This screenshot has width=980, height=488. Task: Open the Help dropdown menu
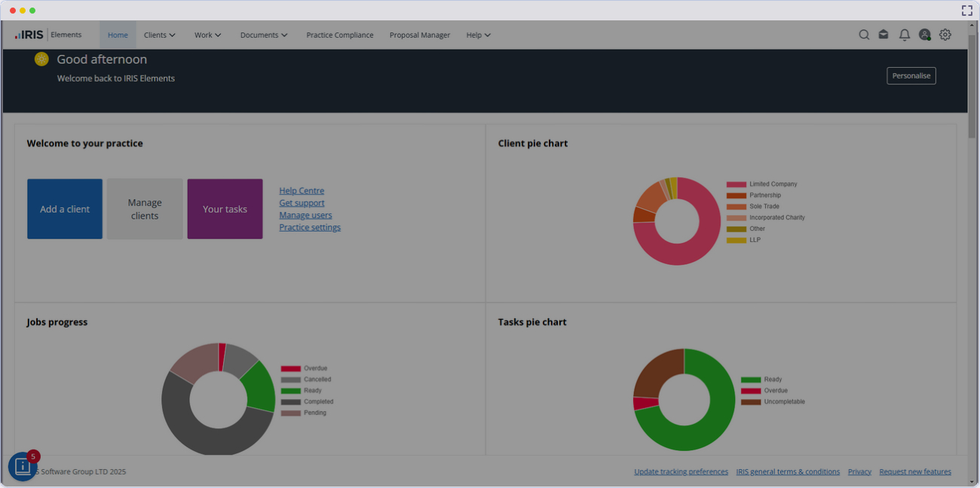point(478,35)
